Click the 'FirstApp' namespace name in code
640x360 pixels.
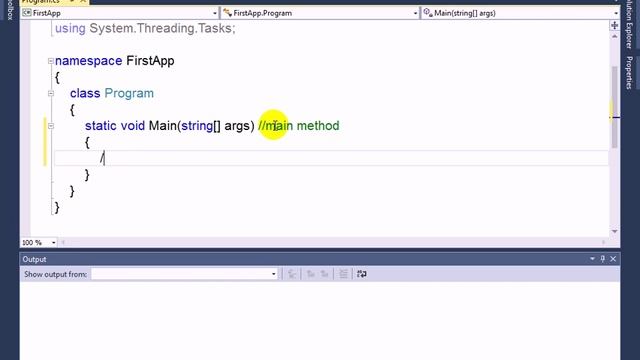pyautogui.click(x=150, y=61)
